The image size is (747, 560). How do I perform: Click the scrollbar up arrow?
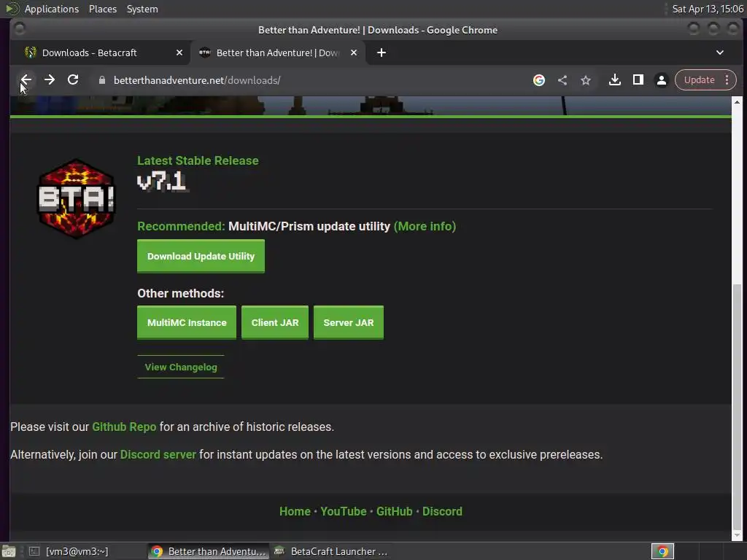pyautogui.click(x=737, y=102)
